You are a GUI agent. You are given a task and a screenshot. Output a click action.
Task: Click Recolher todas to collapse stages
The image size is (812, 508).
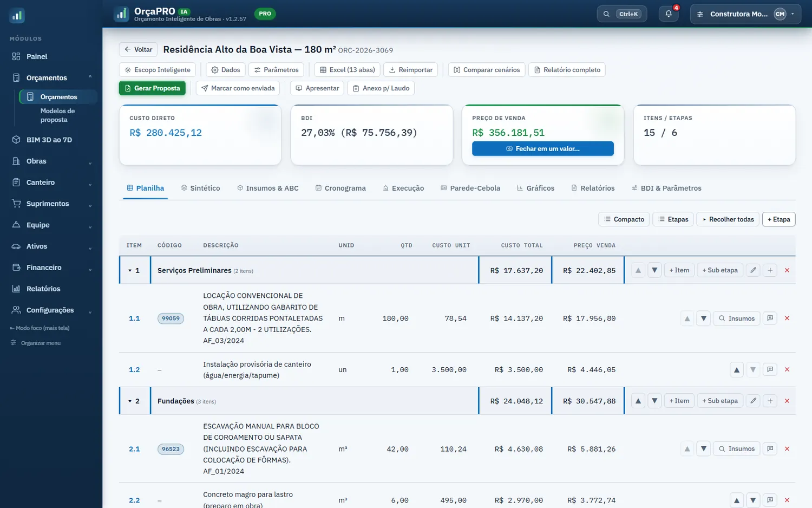click(x=728, y=219)
